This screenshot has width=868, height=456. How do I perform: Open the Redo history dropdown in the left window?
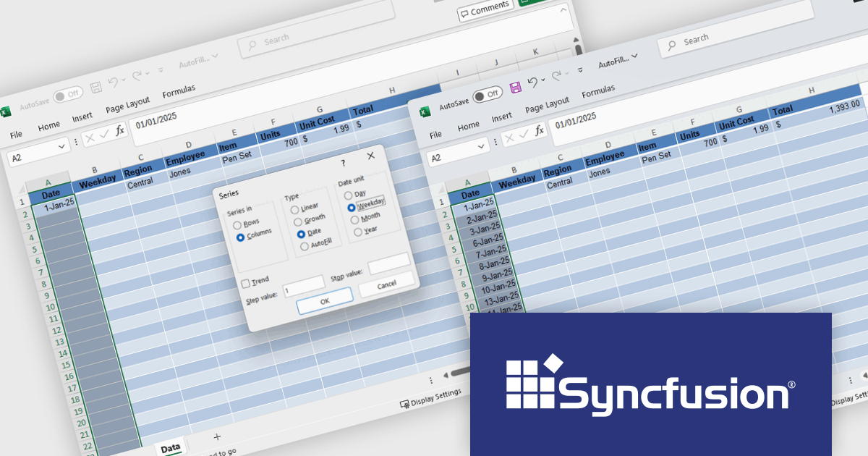148,75
